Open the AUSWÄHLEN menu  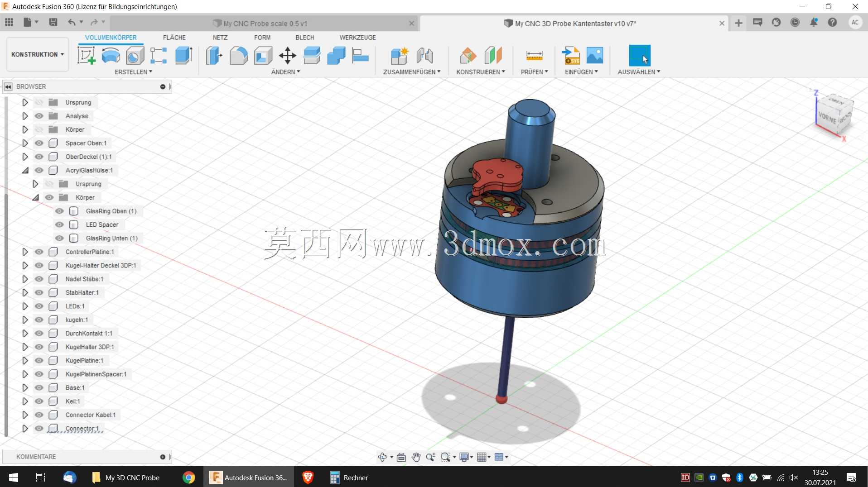tap(639, 72)
